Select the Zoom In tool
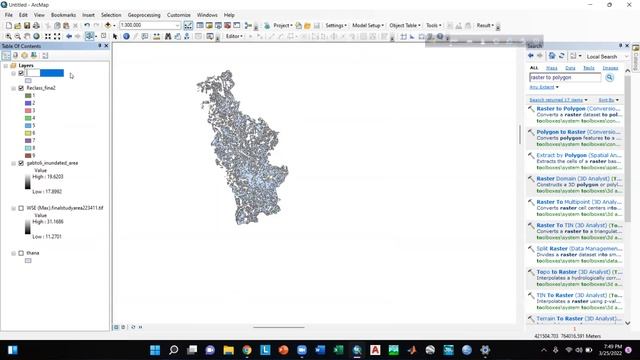Screen dimensions: 640x360 [x=8, y=36]
